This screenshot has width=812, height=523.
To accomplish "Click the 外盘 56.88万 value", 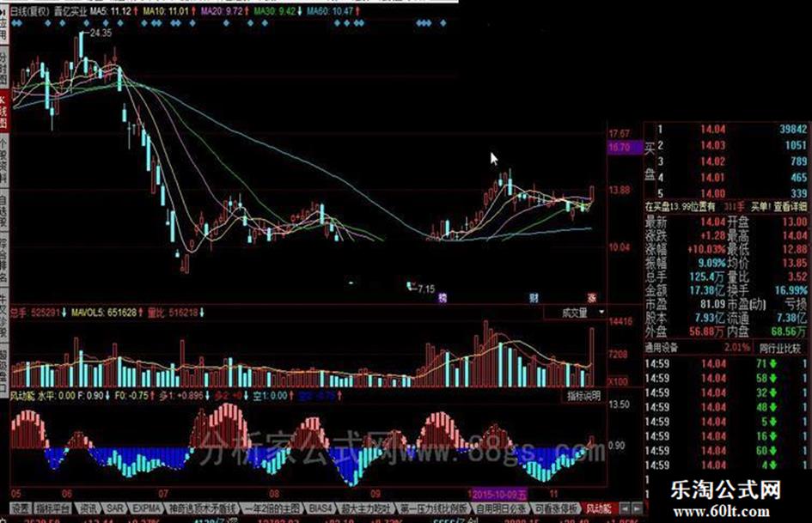I will [707, 331].
